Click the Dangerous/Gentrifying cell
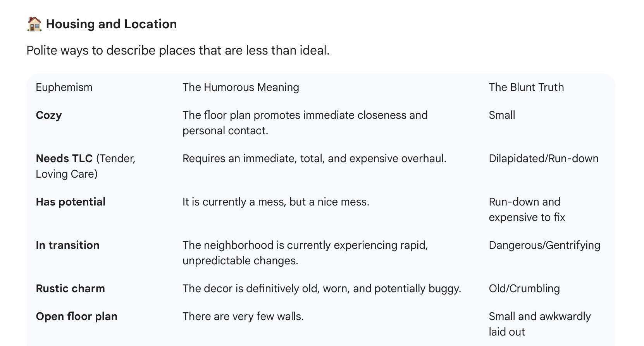The height and width of the screenshot is (346, 644). pyautogui.click(x=544, y=245)
